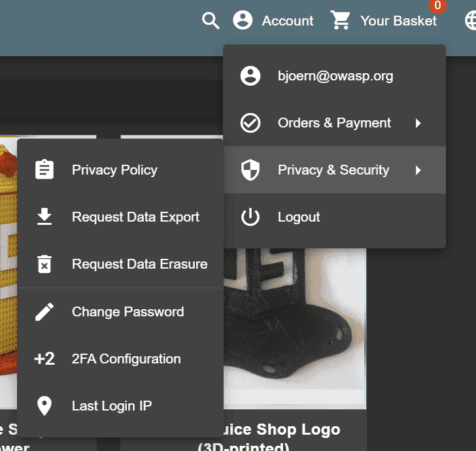Click the download icon for Data Export
The width and height of the screenshot is (476, 451).
pyautogui.click(x=44, y=216)
